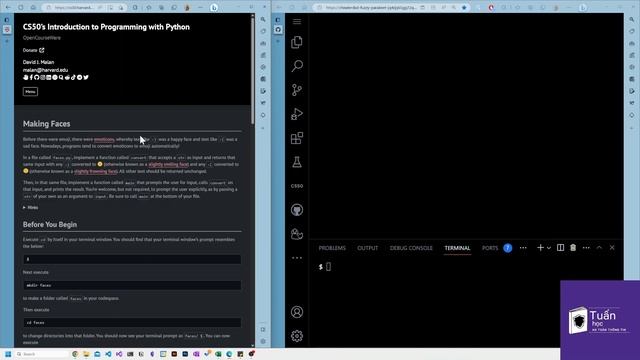Click the malan@harvard.edu email link
Screen dimensions: 640x360
pos(45,70)
